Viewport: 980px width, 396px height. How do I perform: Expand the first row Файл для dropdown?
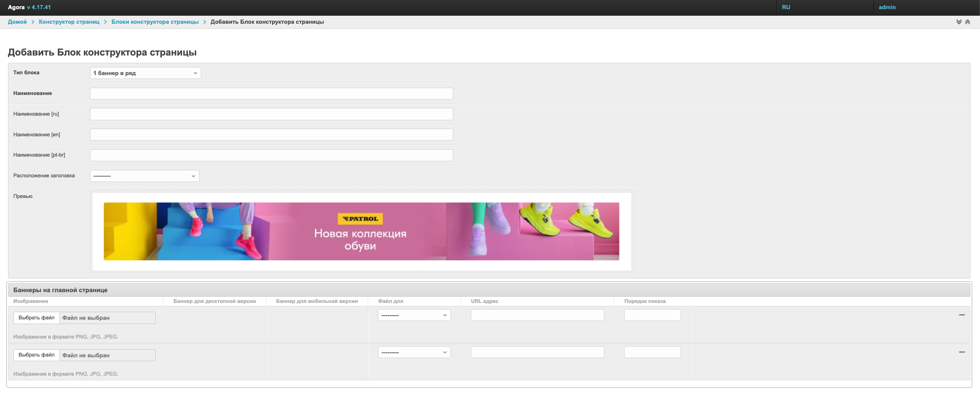(414, 315)
